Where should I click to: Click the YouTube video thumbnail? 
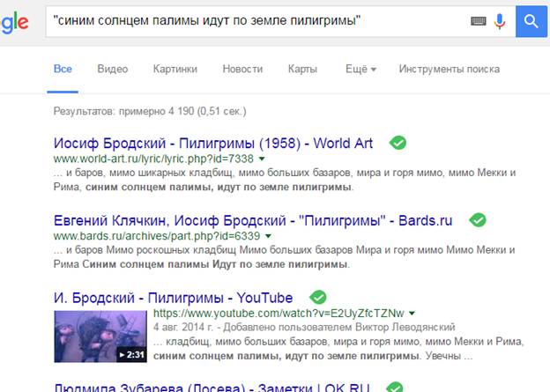point(100,337)
